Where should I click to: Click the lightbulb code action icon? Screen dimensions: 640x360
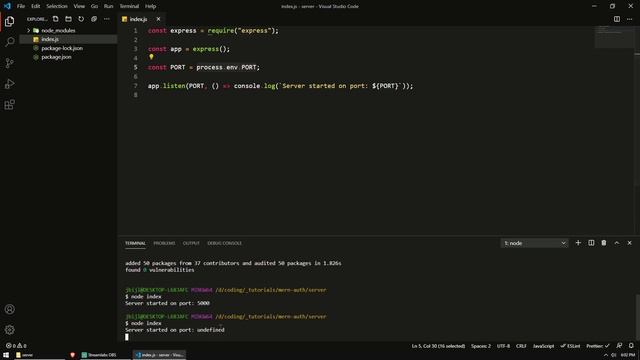pyautogui.click(x=151, y=57)
